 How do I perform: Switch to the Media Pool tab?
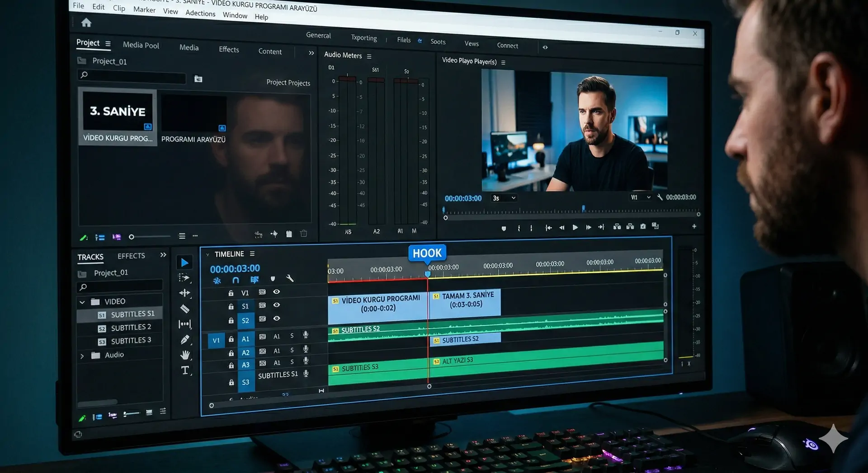[141, 45]
